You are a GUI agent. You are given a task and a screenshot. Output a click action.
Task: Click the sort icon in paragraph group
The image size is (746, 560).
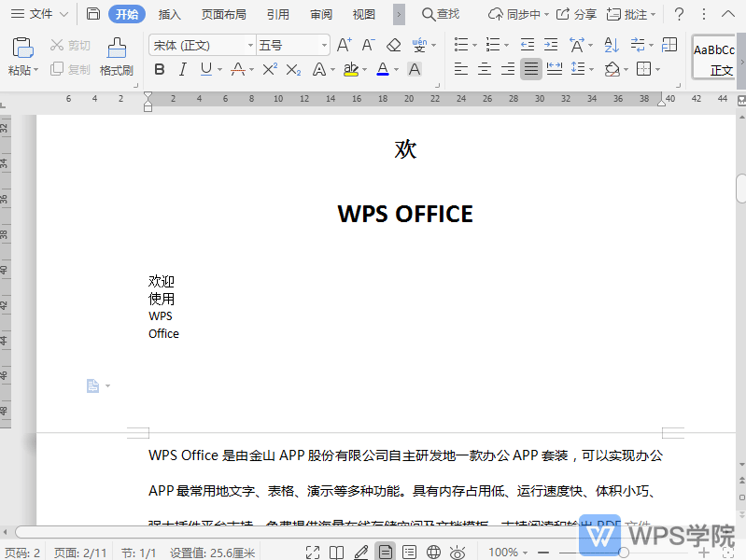click(612, 46)
